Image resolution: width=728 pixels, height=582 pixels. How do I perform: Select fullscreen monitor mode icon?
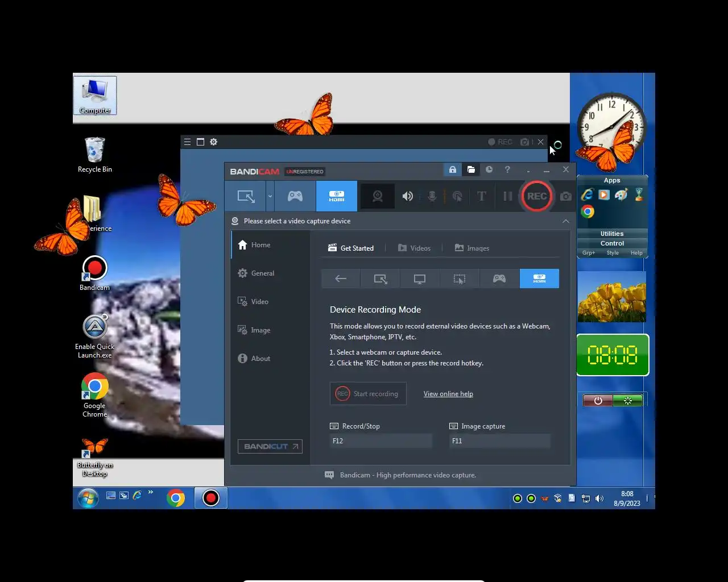coord(420,278)
